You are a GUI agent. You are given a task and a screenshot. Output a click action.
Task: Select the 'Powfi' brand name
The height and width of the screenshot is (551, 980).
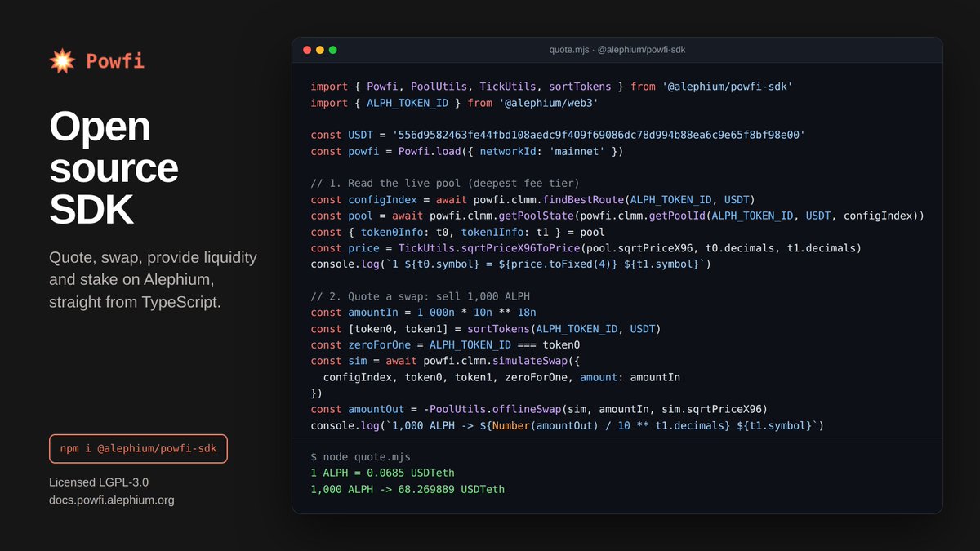click(x=115, y=60)
